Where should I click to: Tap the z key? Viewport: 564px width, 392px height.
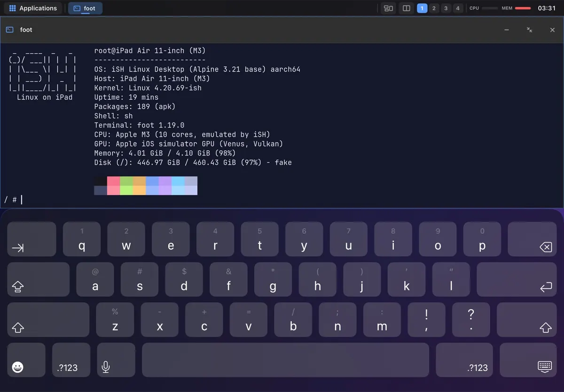click(115, 320)
